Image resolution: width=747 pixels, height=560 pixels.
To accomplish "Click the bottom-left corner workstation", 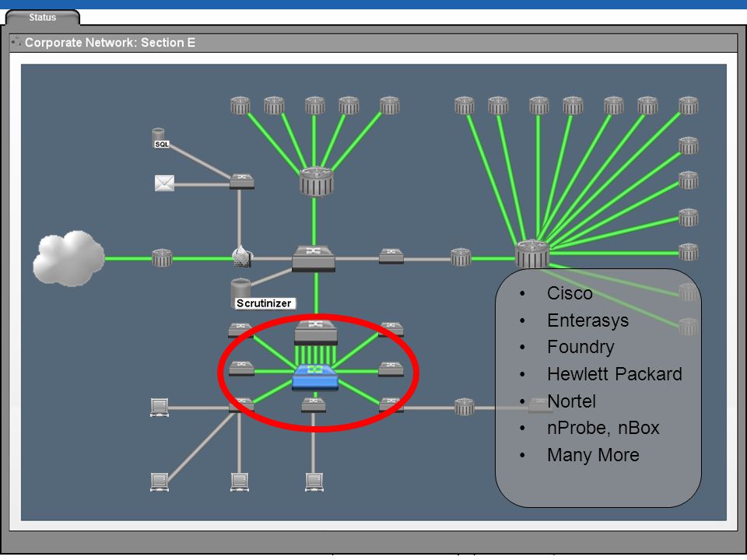I will 159,482.
